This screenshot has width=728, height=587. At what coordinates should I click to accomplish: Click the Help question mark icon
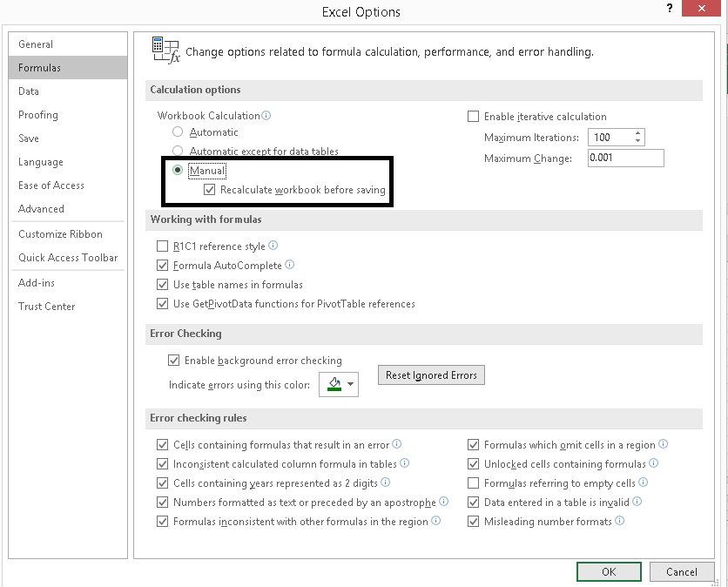[x=670, y=9]
